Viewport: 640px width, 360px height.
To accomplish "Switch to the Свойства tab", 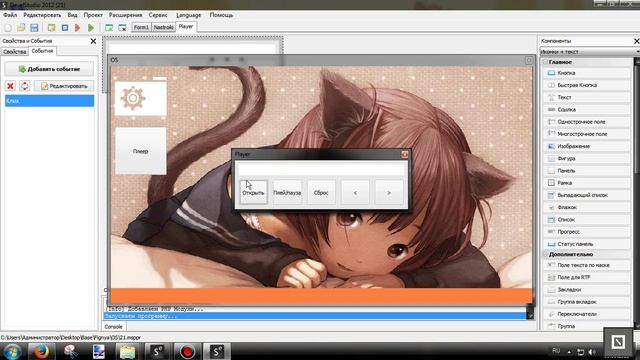I will click(15, 52).
